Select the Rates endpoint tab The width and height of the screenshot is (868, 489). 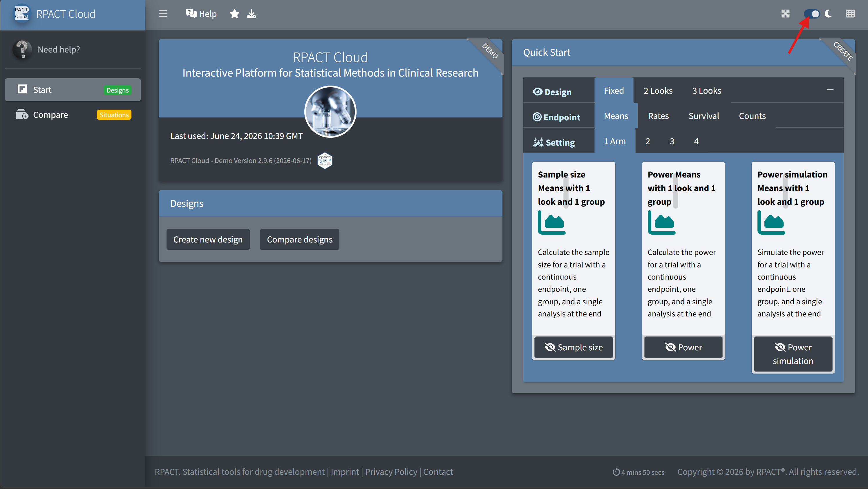point(659,115)
